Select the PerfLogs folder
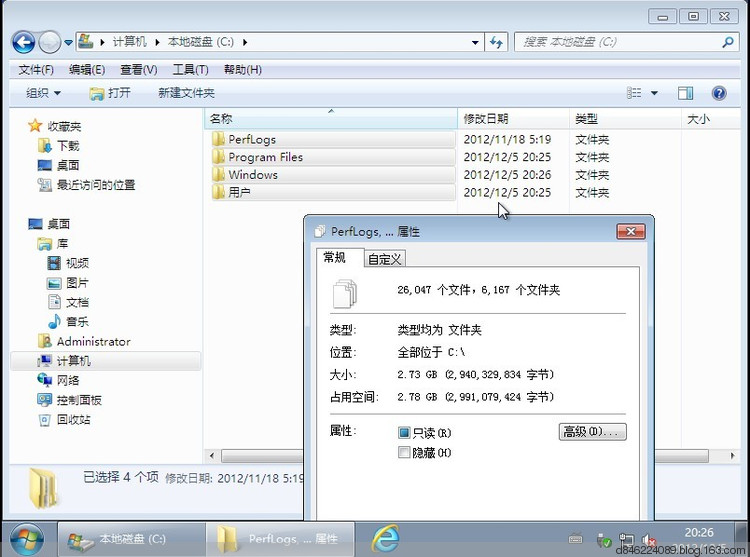Viewport: 750px width, 557px height. (x=333, y=139)
